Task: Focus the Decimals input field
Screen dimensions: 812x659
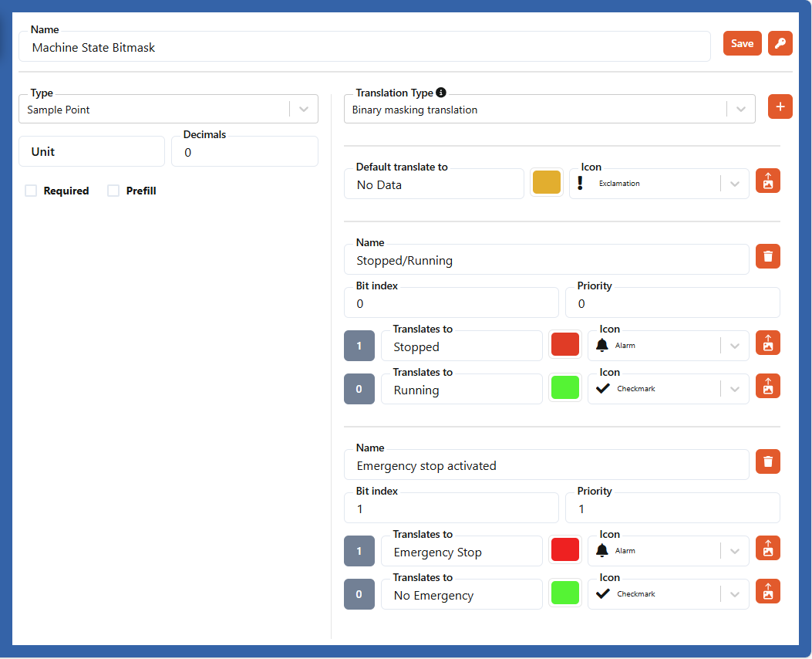Action: point(244,153)
